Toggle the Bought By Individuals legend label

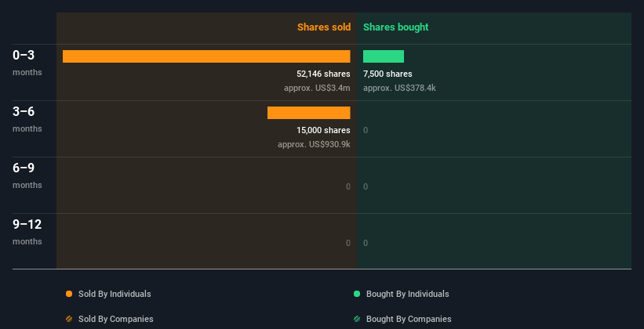coord(407,294)
